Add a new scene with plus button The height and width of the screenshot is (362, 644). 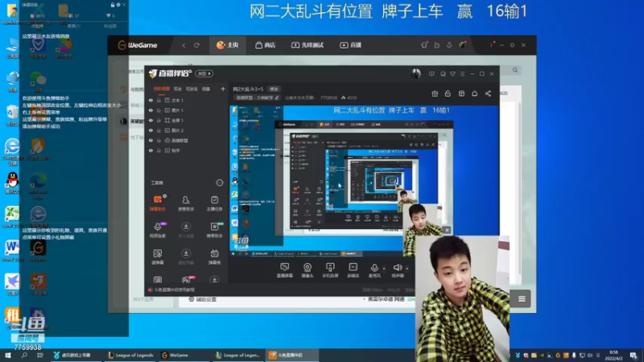pos(223,88)
